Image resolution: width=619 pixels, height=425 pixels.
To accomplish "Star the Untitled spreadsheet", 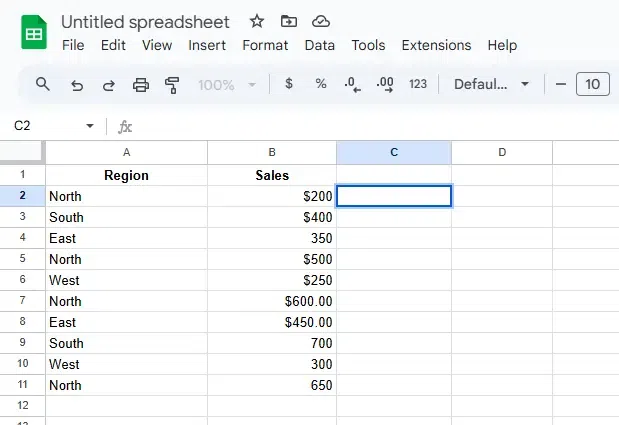I will click(x=257, y=21).
